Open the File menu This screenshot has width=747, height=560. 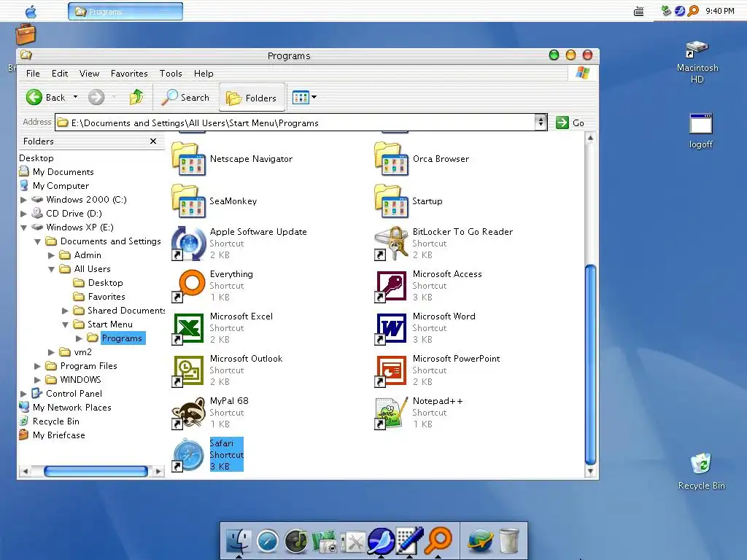[33, 74]
